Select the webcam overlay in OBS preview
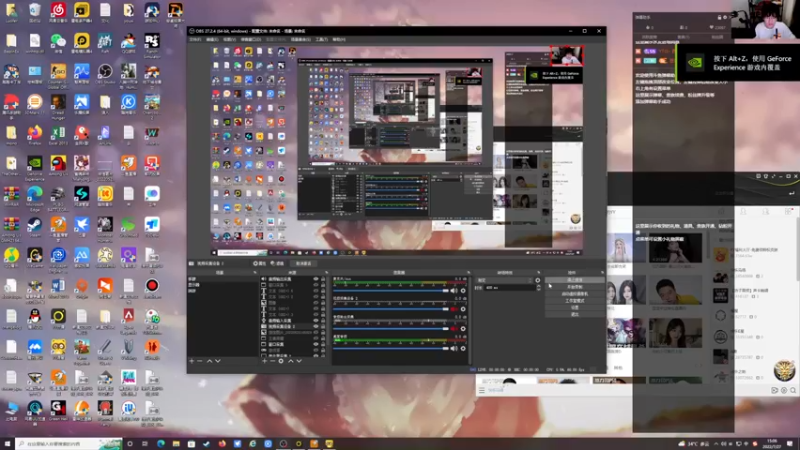800x450 pixels. (567, 56)
